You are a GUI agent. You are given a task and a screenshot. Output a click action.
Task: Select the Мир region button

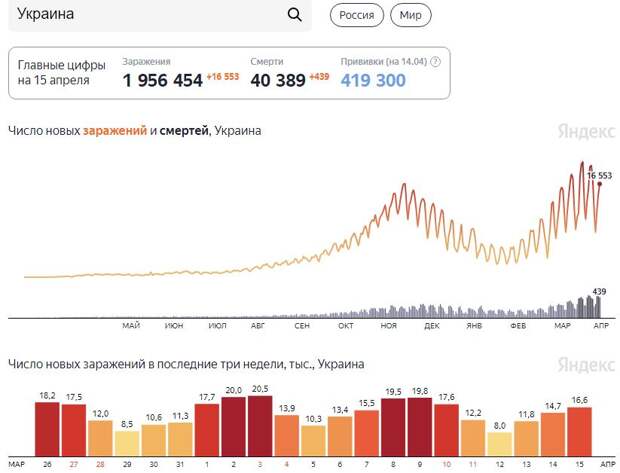pos(410,15)
